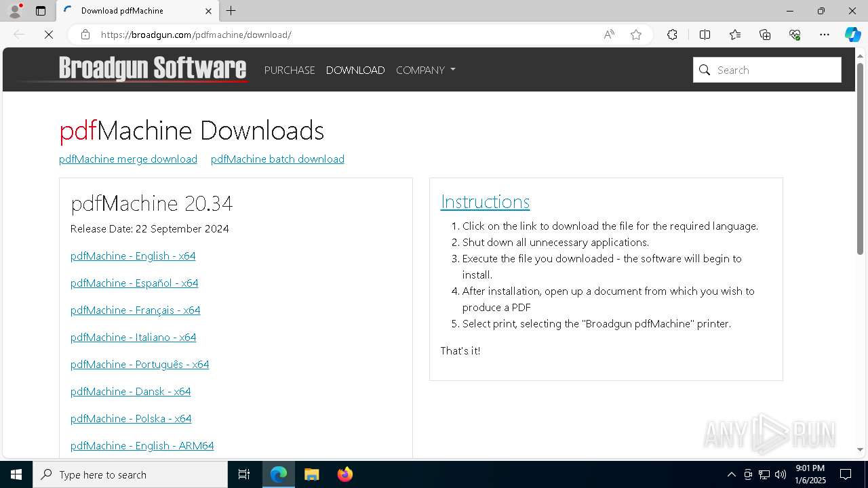Go to Broadgun Software home logo
Screen dimensions: 868x488
(153, 69)
